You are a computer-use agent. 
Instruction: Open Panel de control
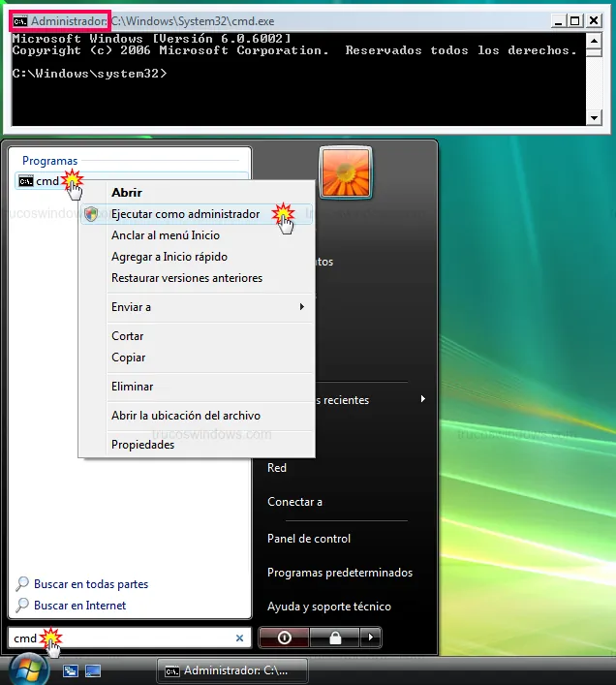pos(309,539)
